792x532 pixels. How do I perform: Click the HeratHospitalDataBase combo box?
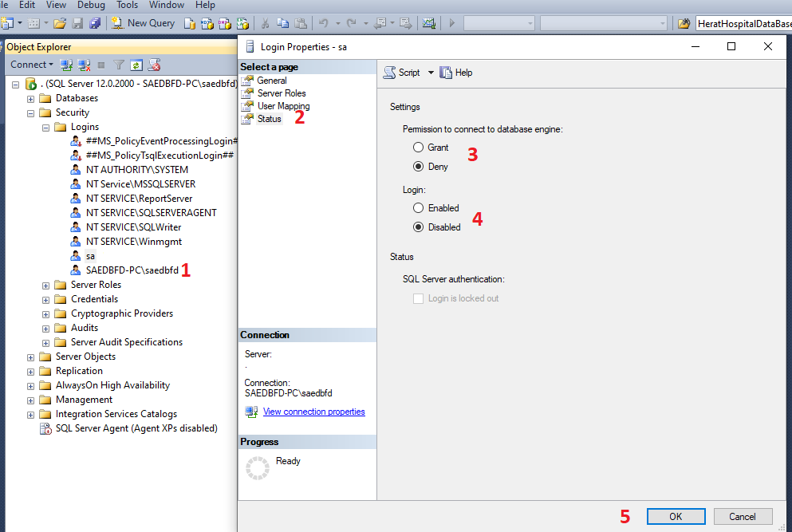(x=743, y=24)
